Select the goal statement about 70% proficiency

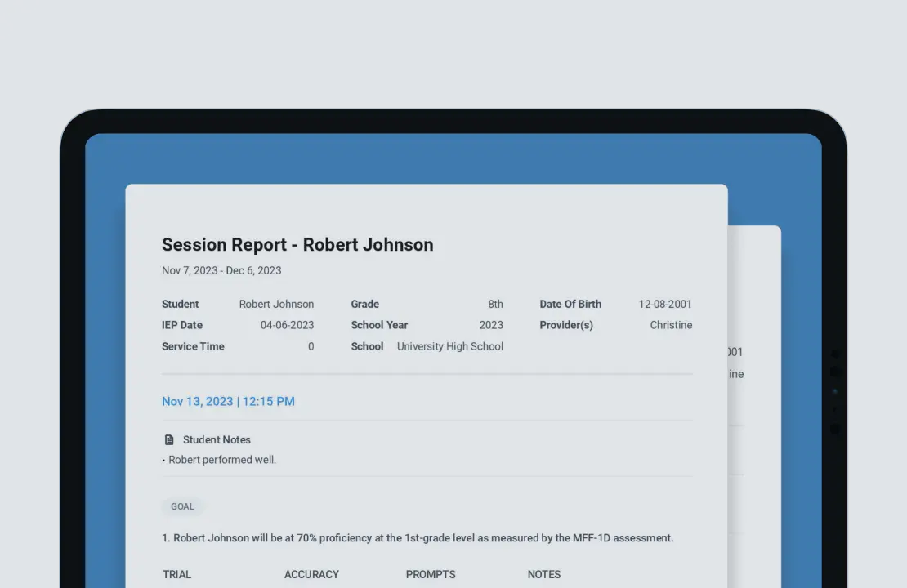(418, 538)
